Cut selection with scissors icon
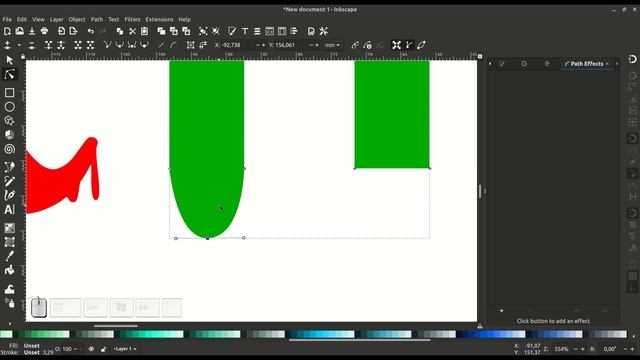Viewport: 640px width, 360px height. click(x=132, y=31)
